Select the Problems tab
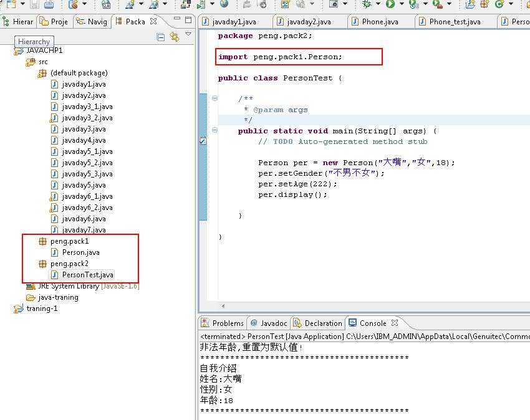 [x=223, y=323]
